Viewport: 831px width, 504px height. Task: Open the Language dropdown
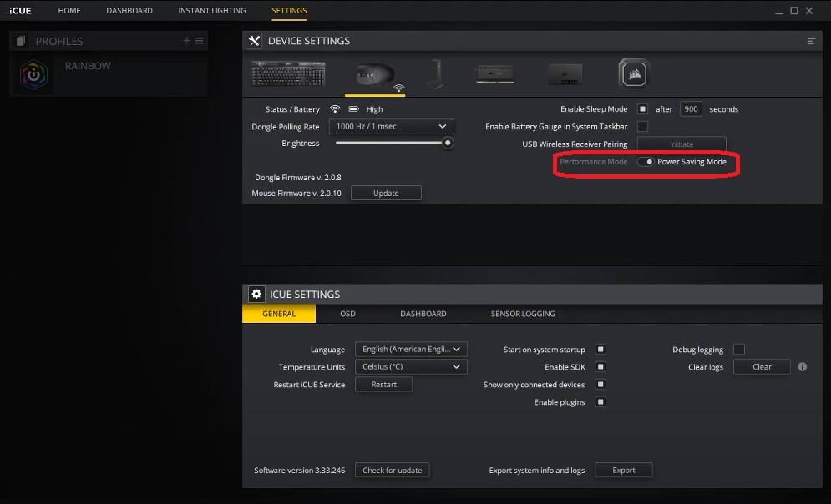tap(411, 349)
